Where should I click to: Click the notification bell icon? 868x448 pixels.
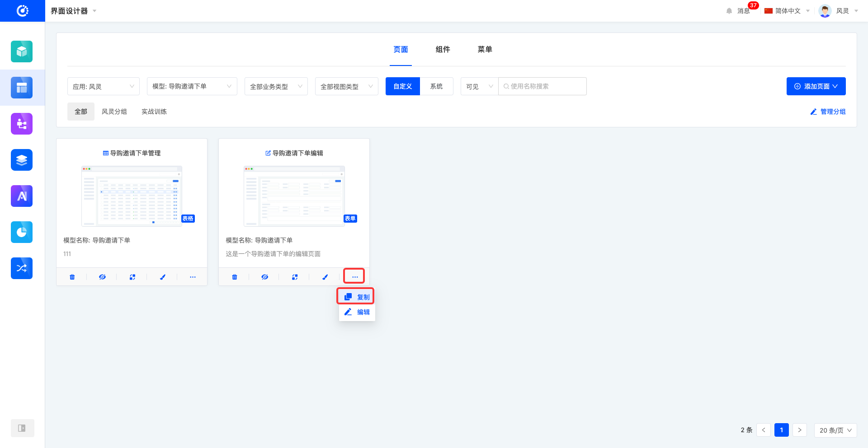pyautogui.click(x=729, y=11)
